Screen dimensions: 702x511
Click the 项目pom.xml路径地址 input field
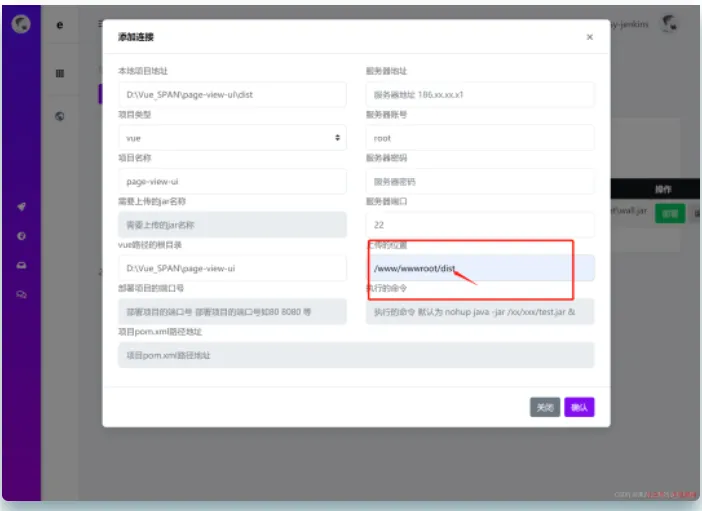pyautogui.click(x=356, y=355)
